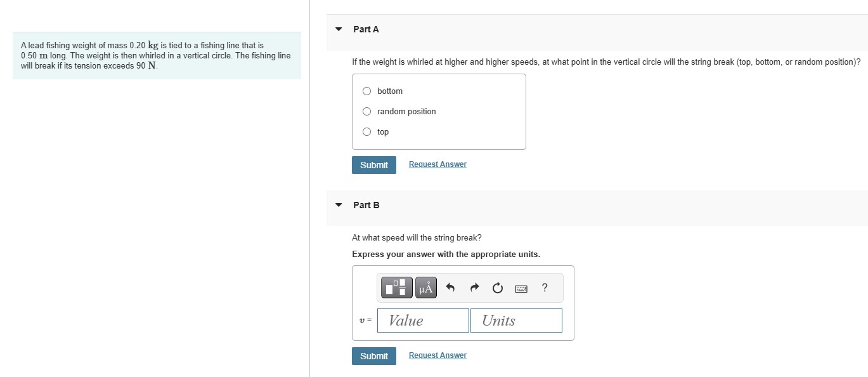Click the undo arrow in answer toolbar
868x377 pixels.
pos(451,288)
